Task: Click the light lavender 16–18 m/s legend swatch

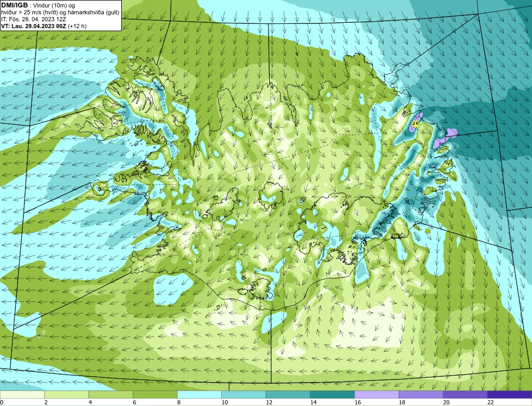Action: pyautogui.click(x=377, y=394)
